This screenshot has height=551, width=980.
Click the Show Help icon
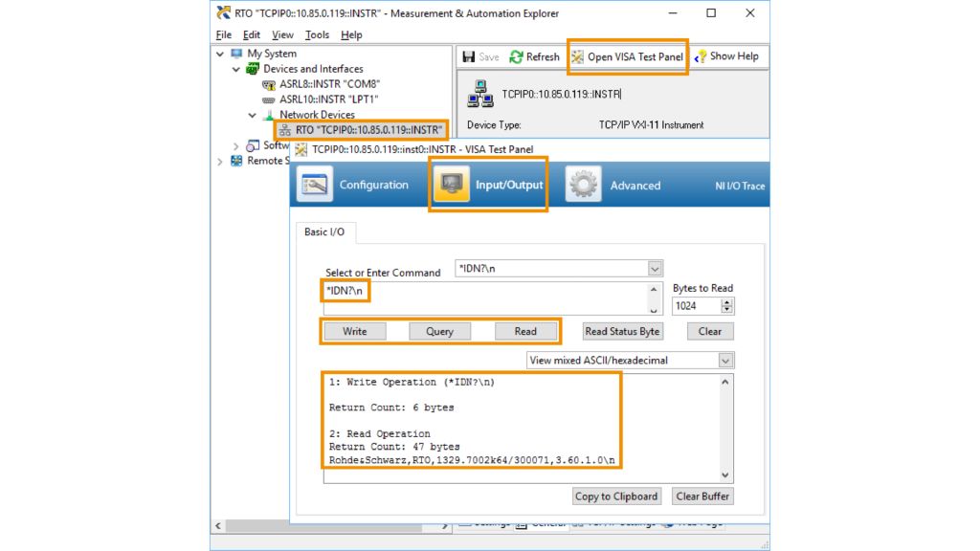pyautogui.click(x=701, y=56)
